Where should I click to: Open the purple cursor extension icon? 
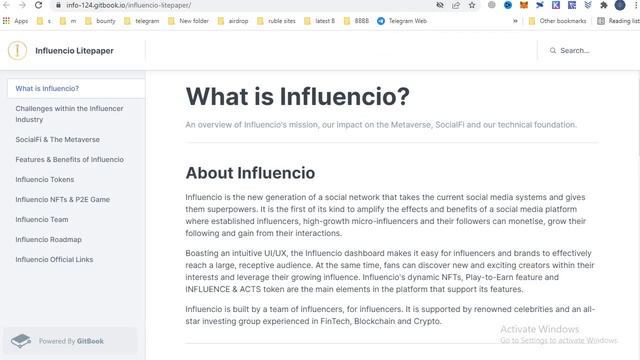click(572, 5)
